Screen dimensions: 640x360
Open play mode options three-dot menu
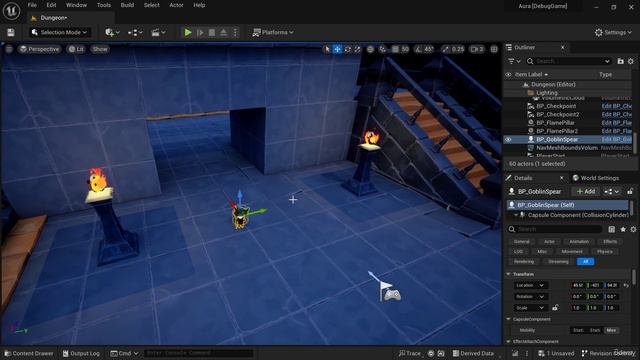(x=235, y=32)
